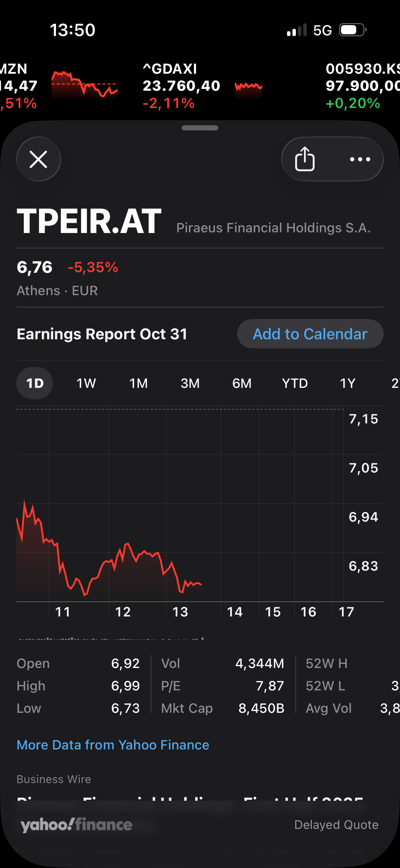This screenshot has height=868, width=400.
Task: Show the 3M chart range
Action: (x=190, y=383)
